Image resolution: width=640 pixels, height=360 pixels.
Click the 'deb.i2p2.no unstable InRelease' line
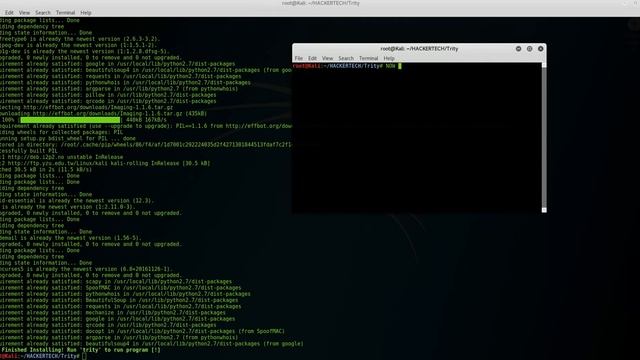pyautogui.click(x=61, y=157)
